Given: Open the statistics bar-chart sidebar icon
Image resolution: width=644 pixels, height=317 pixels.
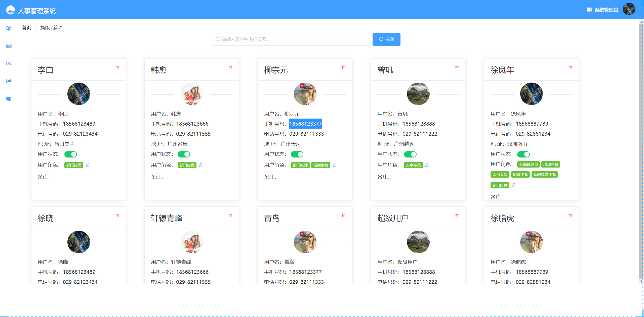Looking at the screenshot, I should [x=9, y=81].
